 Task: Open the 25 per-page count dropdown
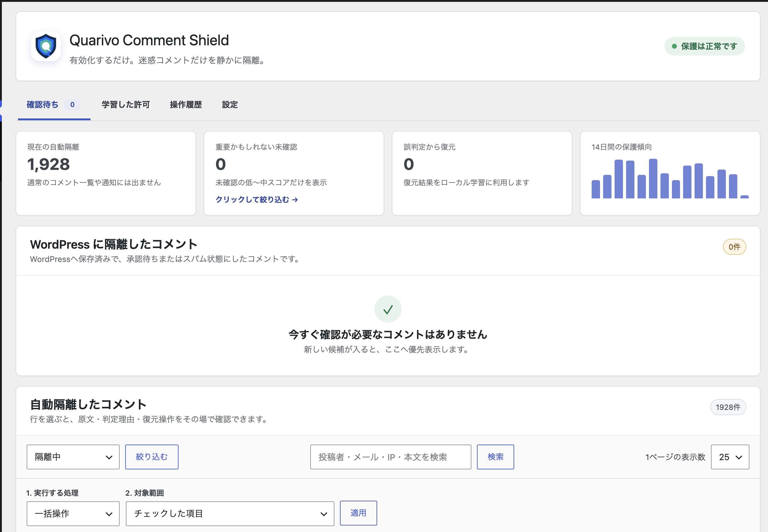(x=730, y=457)
